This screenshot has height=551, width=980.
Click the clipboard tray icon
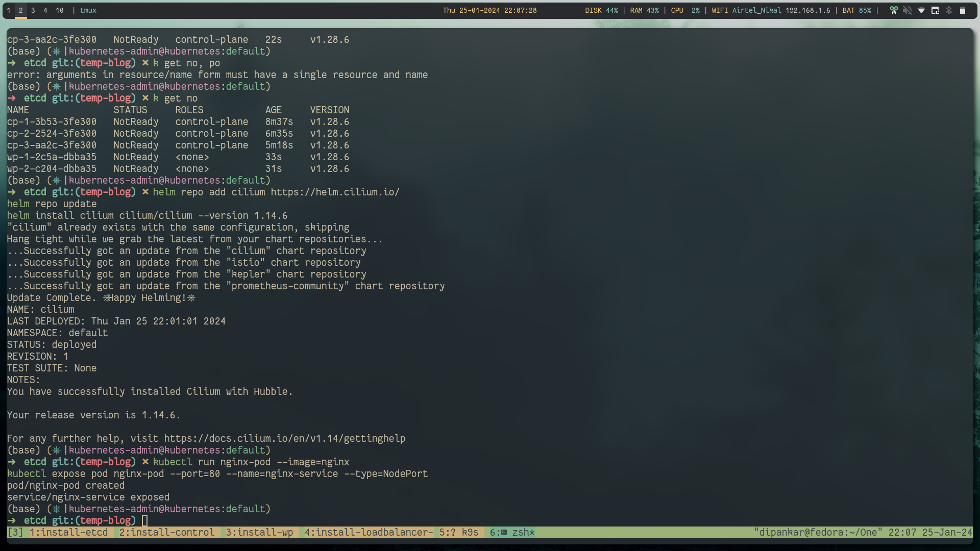(x=963, y=10)
